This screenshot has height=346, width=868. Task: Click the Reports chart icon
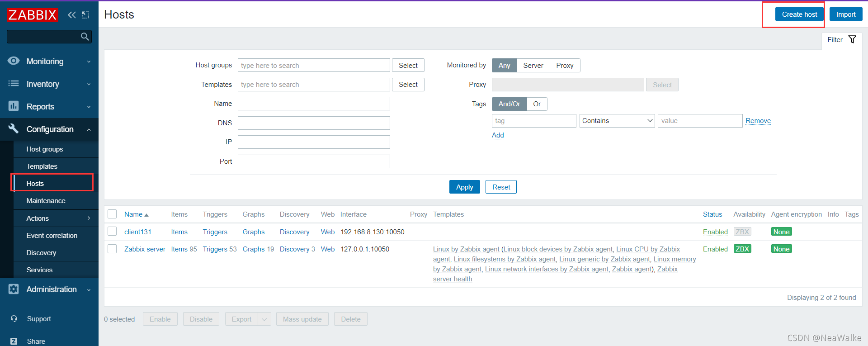tap(14, 106)
